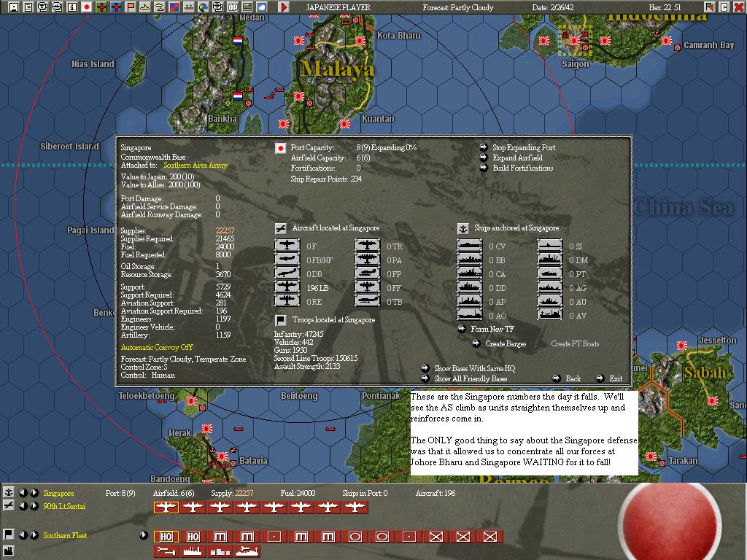Image resolution: width=747 pixels, height=560 pixels.
Task: Click the flag icon left of Southern Fleet
Action: (9, 534)
